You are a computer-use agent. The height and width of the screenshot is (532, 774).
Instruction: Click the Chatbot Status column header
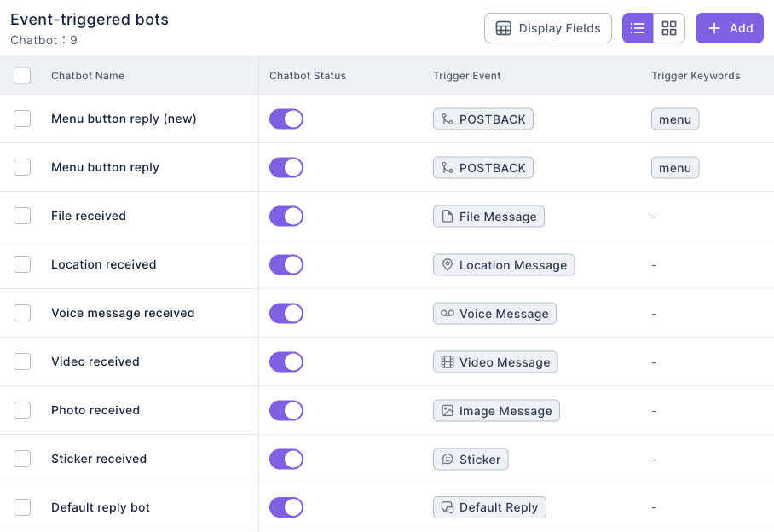coord(308,76)
